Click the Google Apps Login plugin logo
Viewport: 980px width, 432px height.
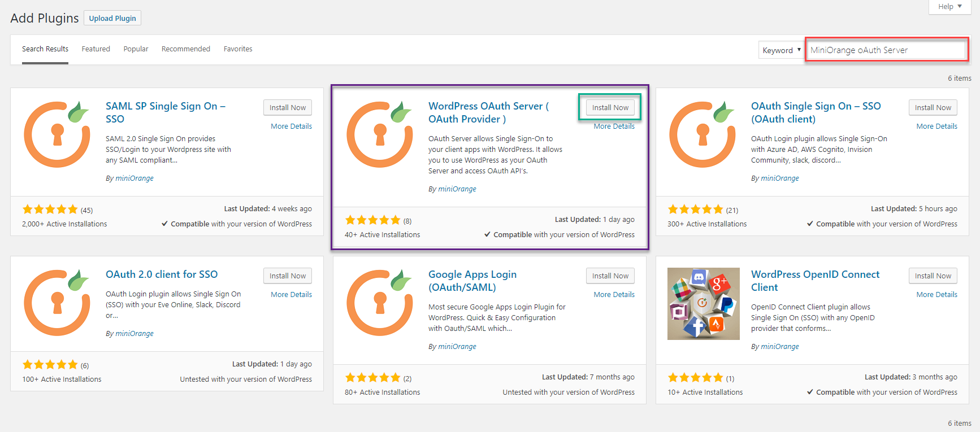tap(380, 303)
